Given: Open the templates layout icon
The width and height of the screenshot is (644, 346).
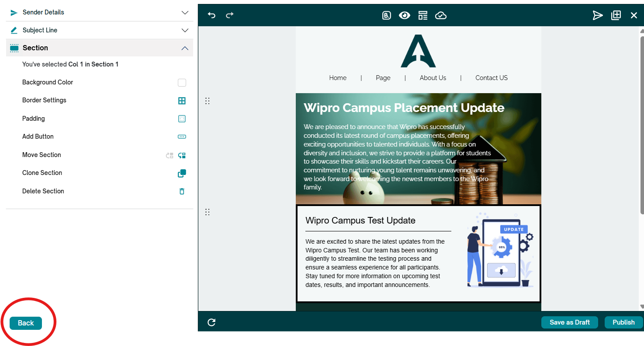Looking at the screenshot, I should (422, 16).
